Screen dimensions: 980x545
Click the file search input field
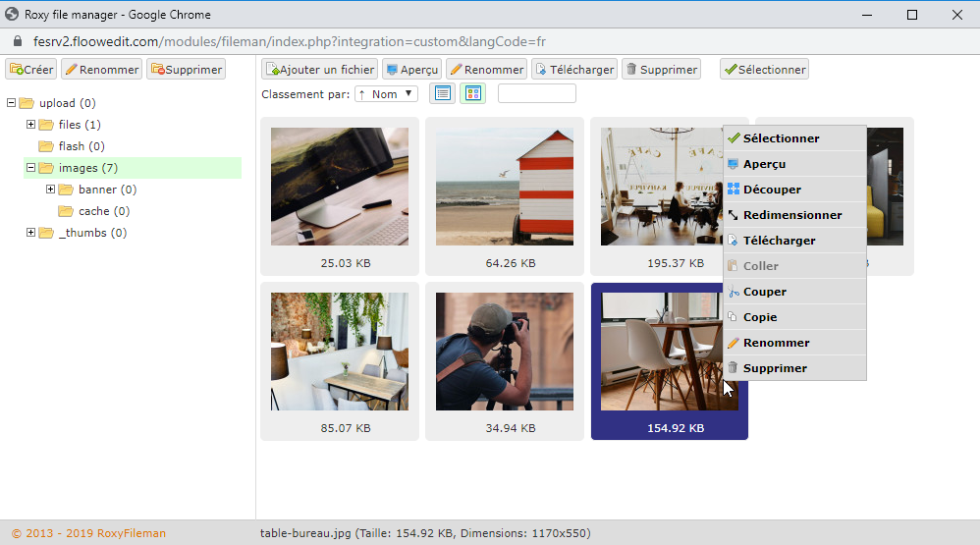[x=537, y=93]
